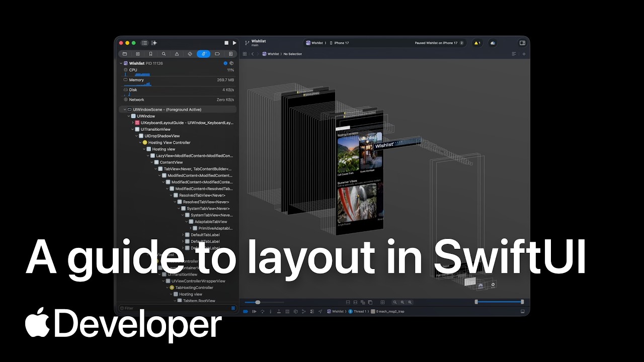644x362 pixels.
Task: Add a new editor pane
Action: coord(524,54)
